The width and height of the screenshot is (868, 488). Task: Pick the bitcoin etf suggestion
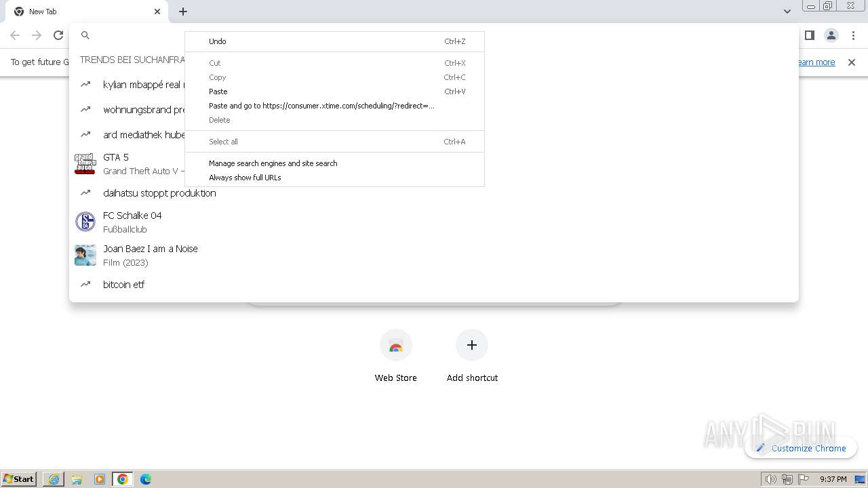[434, 285]
